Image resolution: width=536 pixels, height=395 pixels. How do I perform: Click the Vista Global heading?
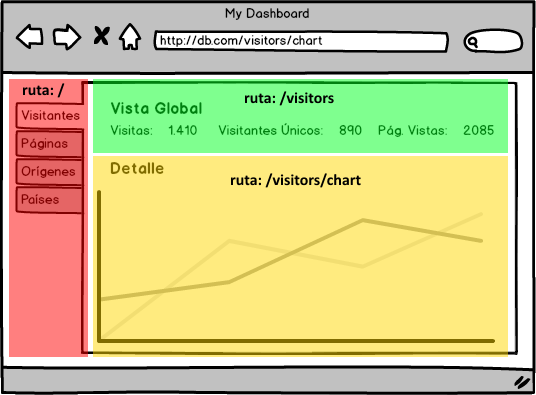[157, 109]
